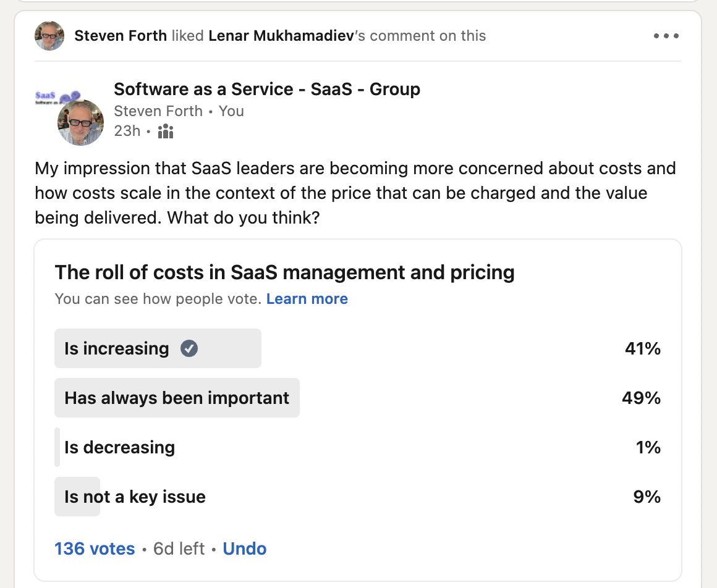Choose the "Is decreasing" poll option
Image resolution: width=717 pixels, height=588 pixels.
[119, 447]
